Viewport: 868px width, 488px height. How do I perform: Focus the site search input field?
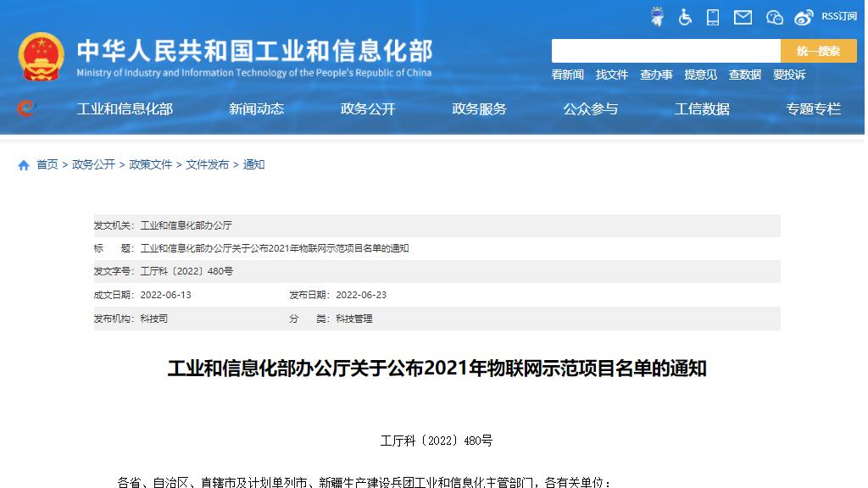point(665,51)
